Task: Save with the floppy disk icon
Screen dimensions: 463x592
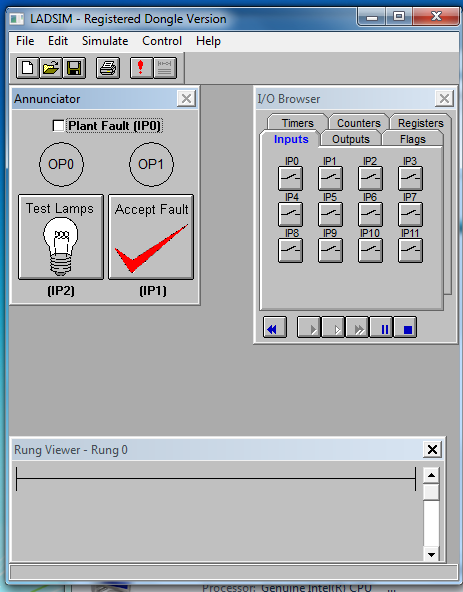Action: [x=74, y=68]
